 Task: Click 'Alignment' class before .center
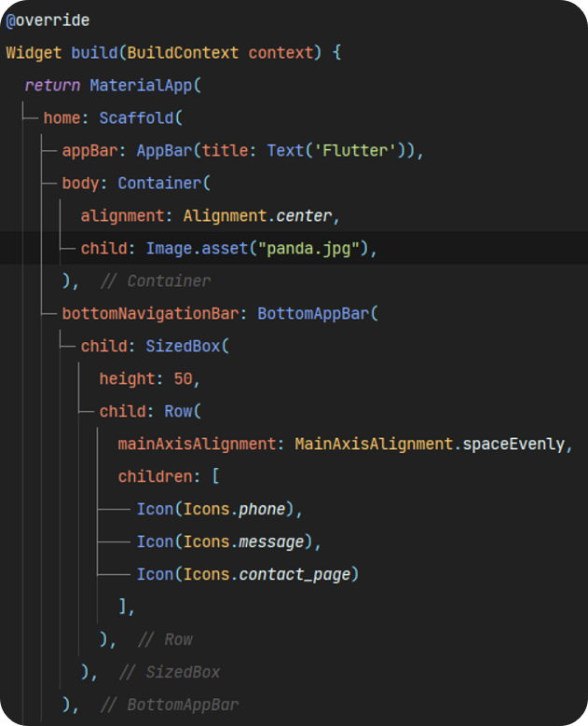coord(225,216)
